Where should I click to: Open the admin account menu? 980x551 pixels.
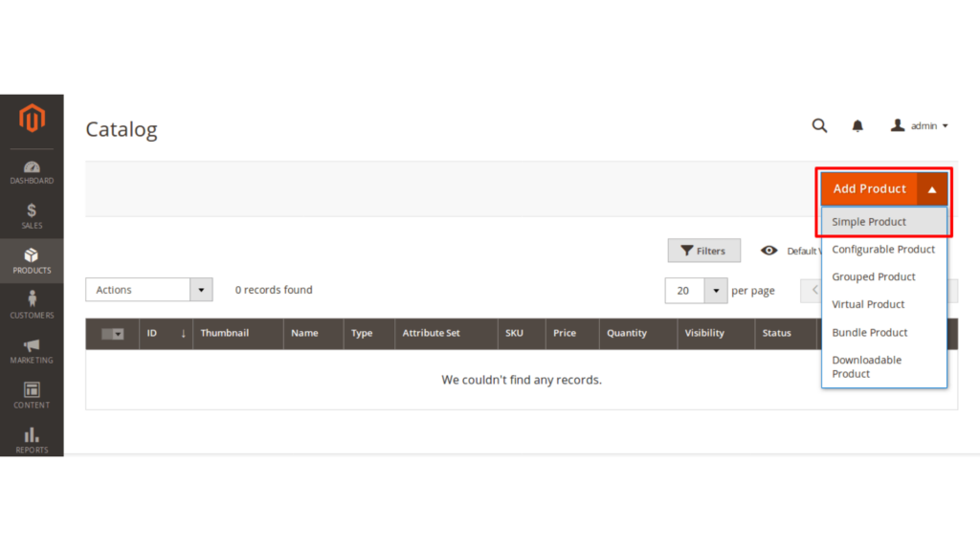click(918, 125)
